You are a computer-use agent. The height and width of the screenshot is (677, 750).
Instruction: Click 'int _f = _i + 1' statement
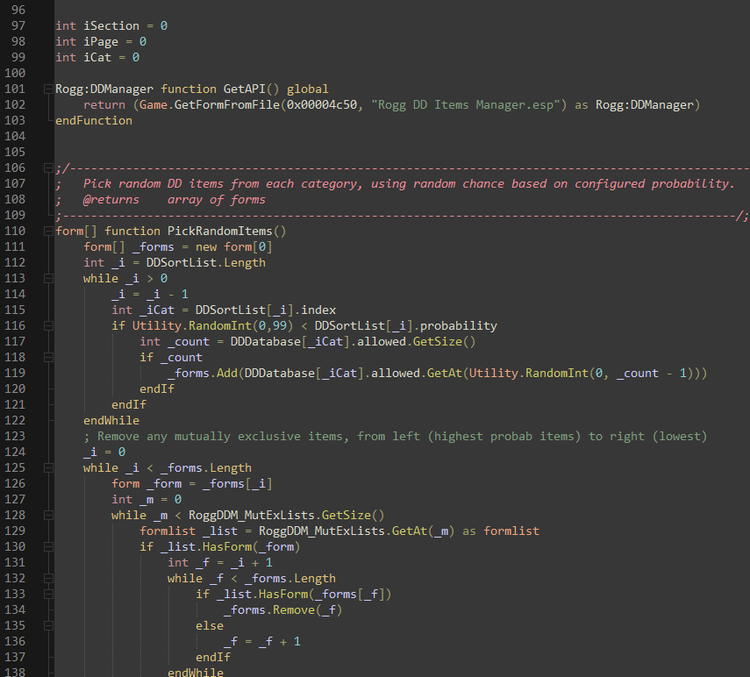pyautogui.click(x=220, y=563)
